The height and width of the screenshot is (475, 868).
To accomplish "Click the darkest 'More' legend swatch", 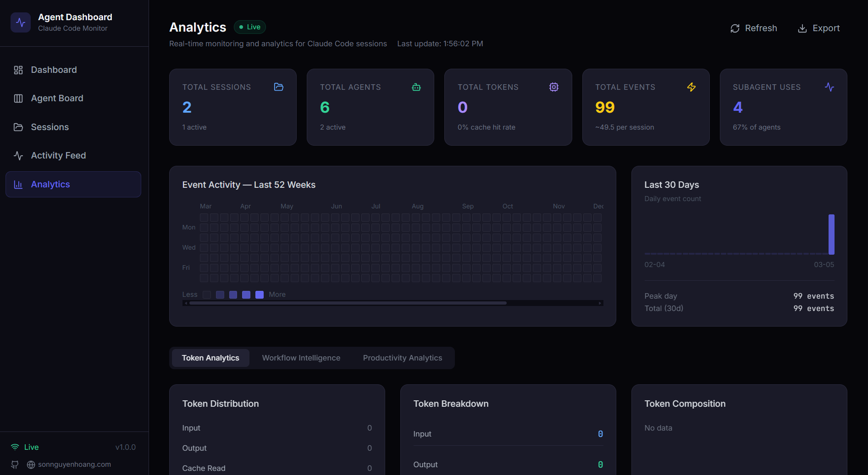I will (260, 295).
